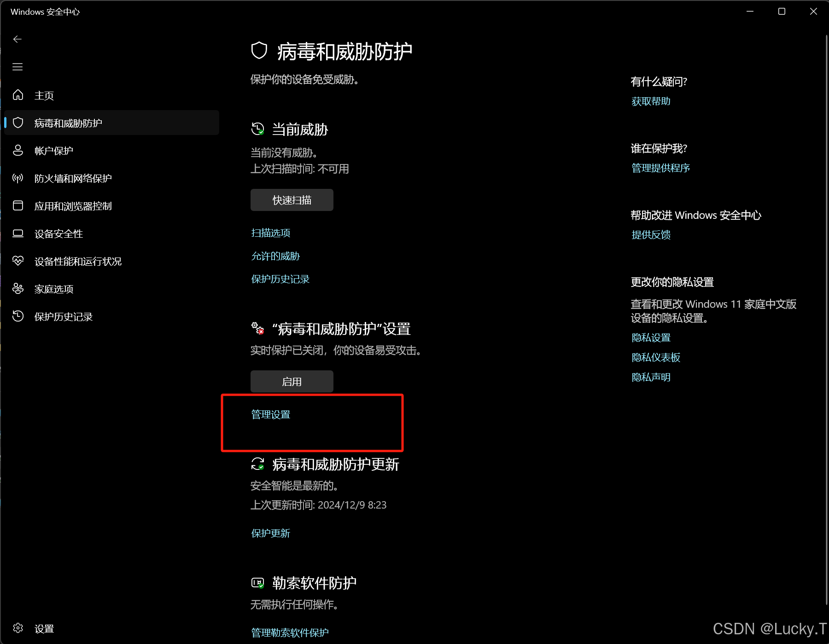Screen dimensions: 829x644
Task: Maximize the Windows 安全中心 window
Action: (782, 12)
